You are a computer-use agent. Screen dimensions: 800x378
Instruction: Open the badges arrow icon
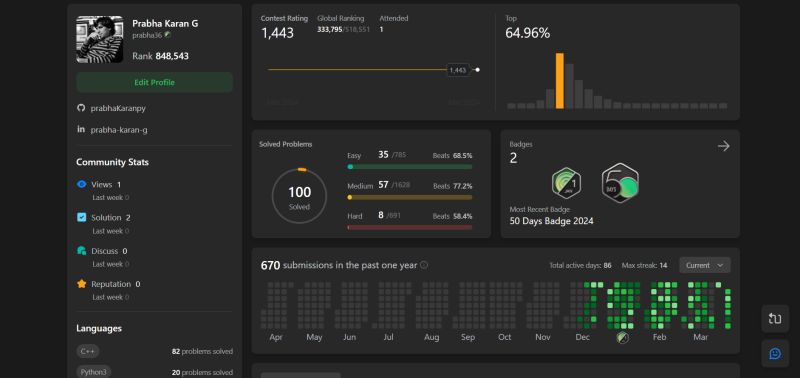(723, 146)
